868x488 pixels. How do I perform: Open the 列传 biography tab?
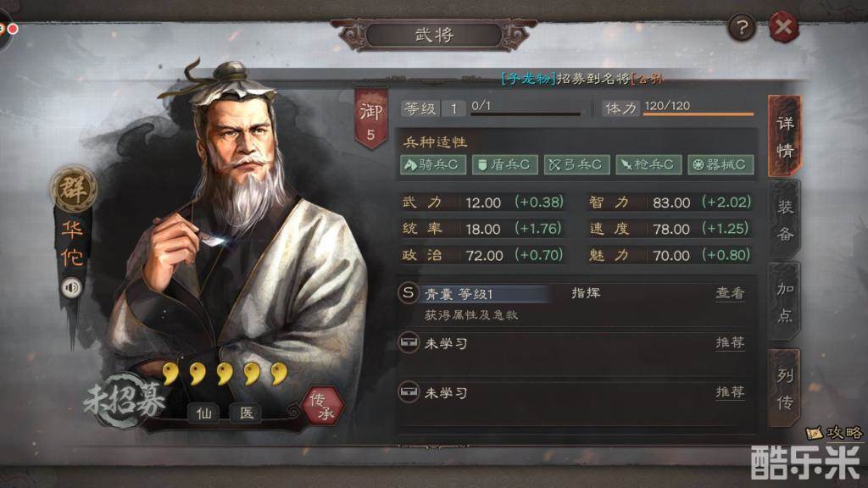[x=784, y=388]
